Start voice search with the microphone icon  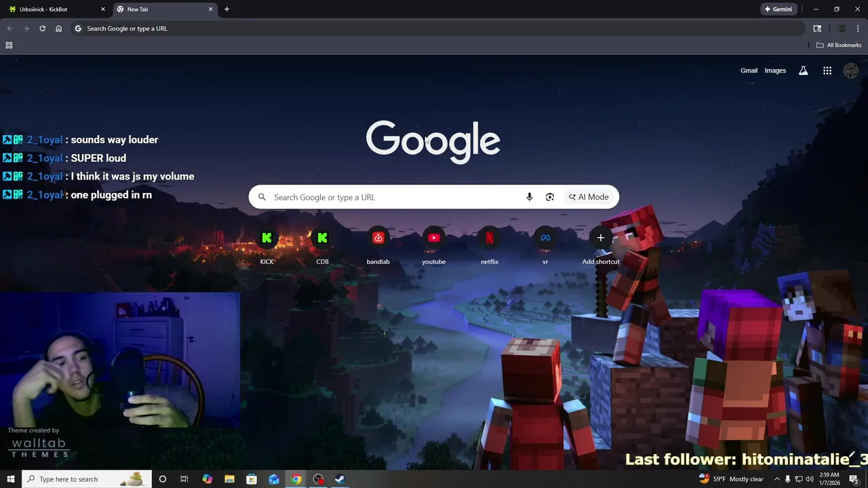pos(530,197)
